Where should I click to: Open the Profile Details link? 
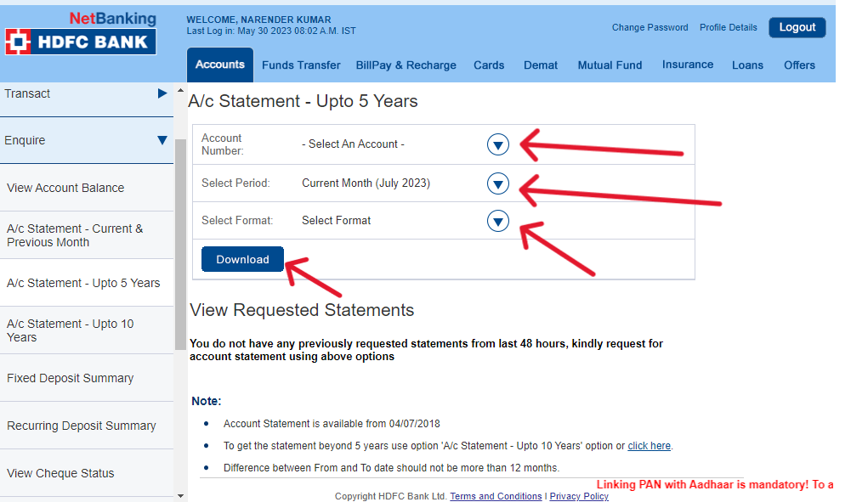[x=728, y=28]
